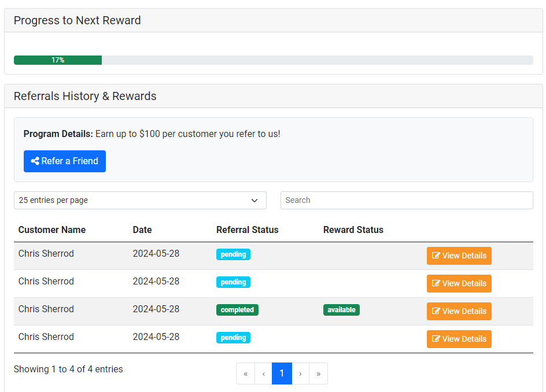Sort by the Customer Name column header
The height and width of the screenshot is (392, 546).
52,230
